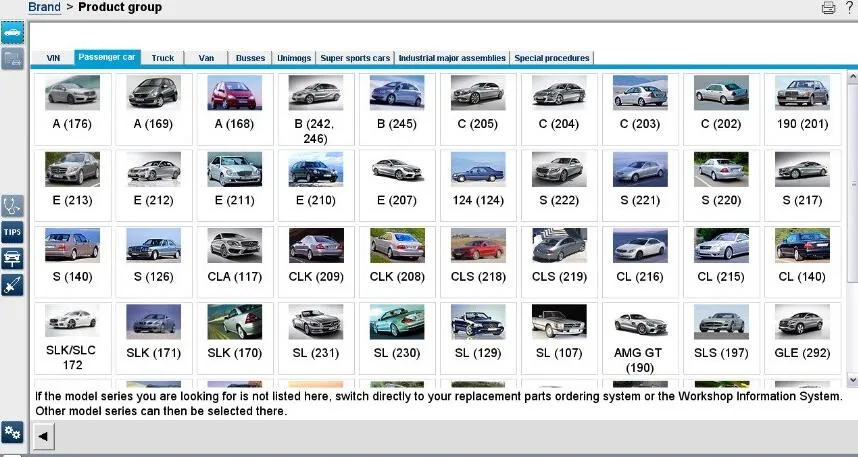Switch to the VIN tab
Viewport: 858px width, 457px height.
click(53, 58)
